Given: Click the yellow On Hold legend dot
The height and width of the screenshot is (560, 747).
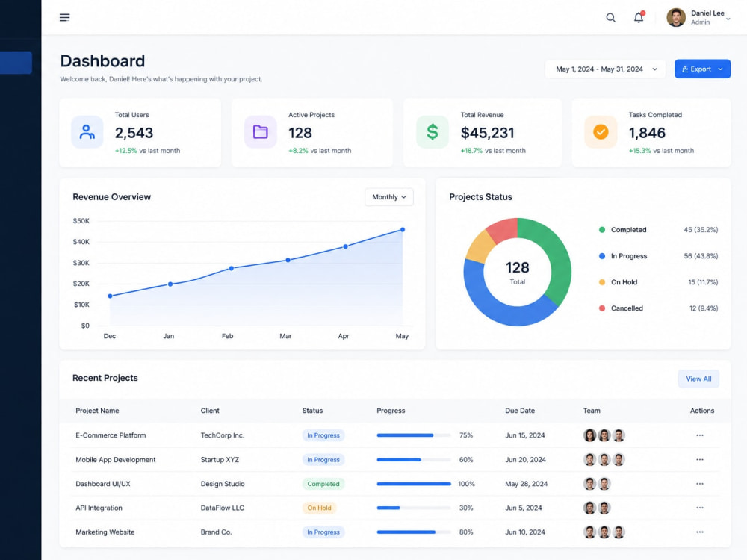Looking at the screenshot, I should coord(601,282).
